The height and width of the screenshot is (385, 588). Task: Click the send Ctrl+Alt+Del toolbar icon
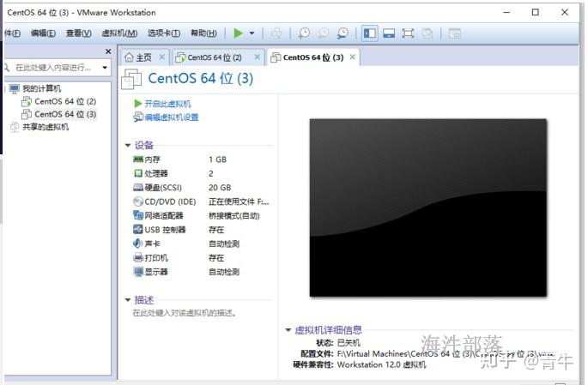tap(276, 33)
